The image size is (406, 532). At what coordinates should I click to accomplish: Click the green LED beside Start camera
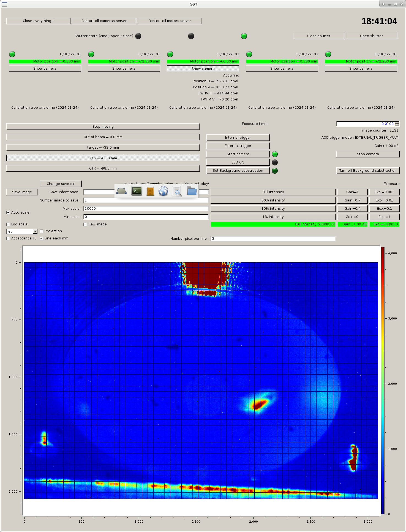tap(274, 154)
